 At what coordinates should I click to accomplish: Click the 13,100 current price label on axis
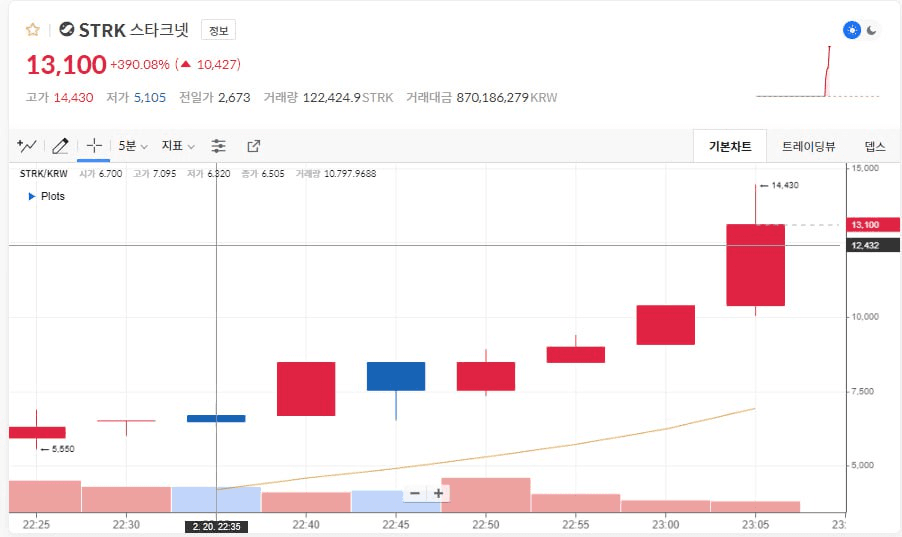(x=873, y=224)
